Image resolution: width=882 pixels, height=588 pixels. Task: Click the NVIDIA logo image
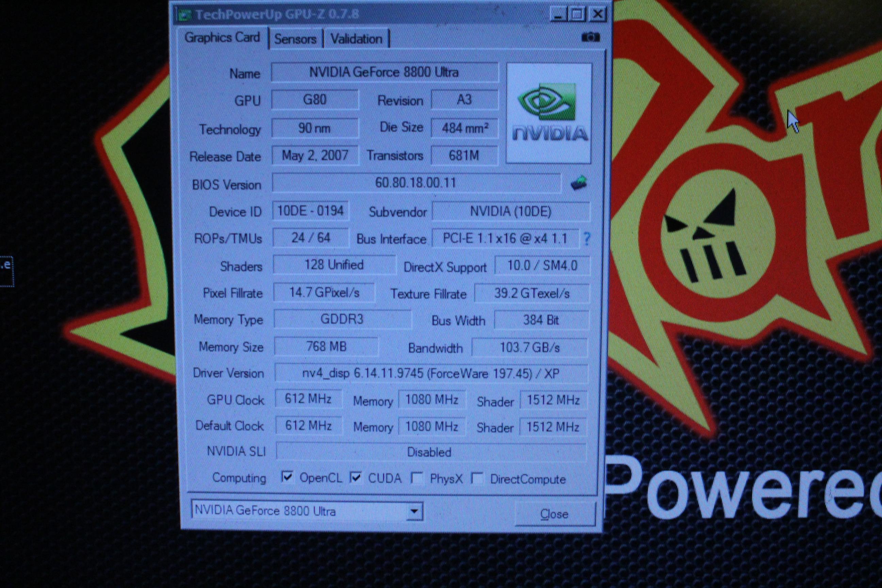(549, 113)
